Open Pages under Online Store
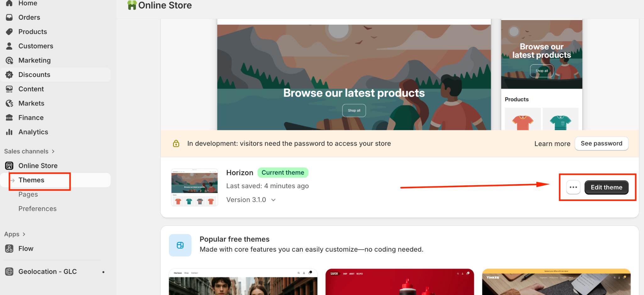 coord(28,194)
